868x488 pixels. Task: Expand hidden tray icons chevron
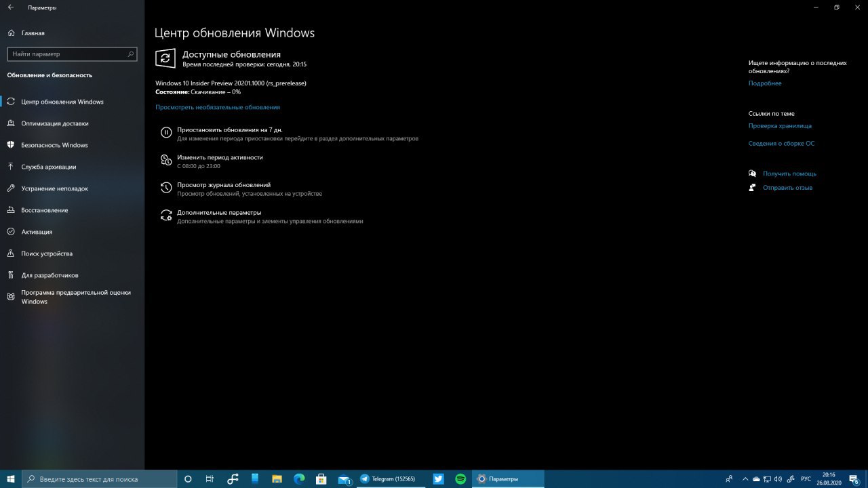(x=746, y=479)
